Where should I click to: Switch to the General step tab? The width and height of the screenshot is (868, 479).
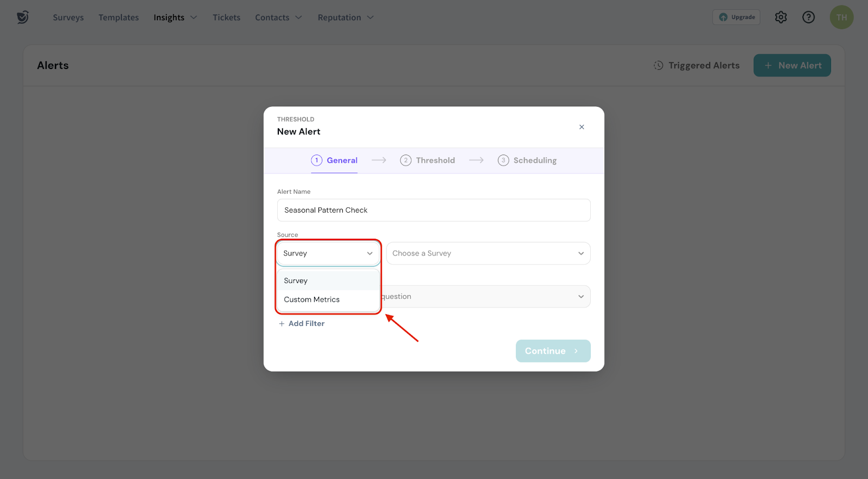tap(334, 161)
